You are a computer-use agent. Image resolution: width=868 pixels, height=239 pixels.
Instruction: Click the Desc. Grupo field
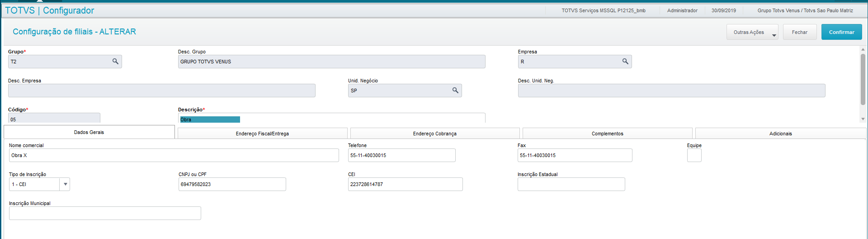pyautogui.click(x=331, y=62)
